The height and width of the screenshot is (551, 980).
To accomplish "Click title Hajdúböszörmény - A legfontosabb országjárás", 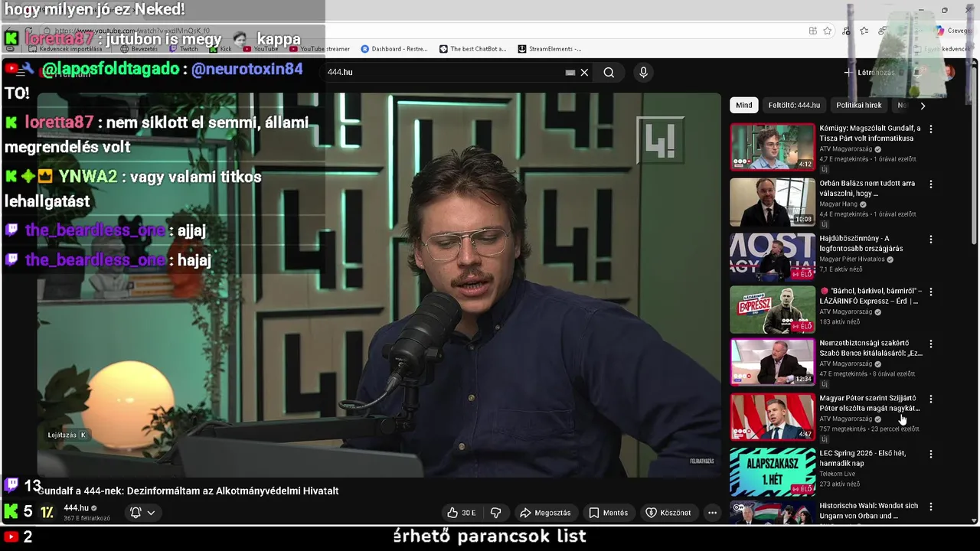I will [861, 243].
